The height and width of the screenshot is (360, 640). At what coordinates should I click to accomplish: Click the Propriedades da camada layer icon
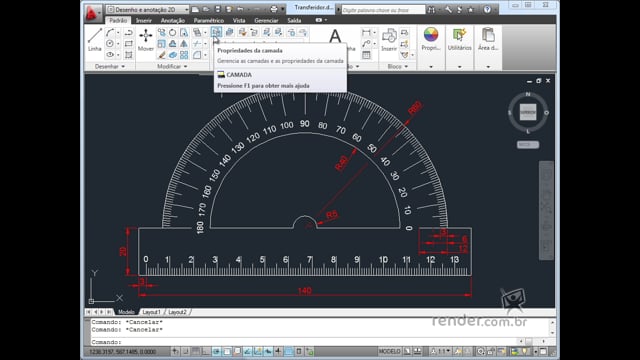point(216,32)
